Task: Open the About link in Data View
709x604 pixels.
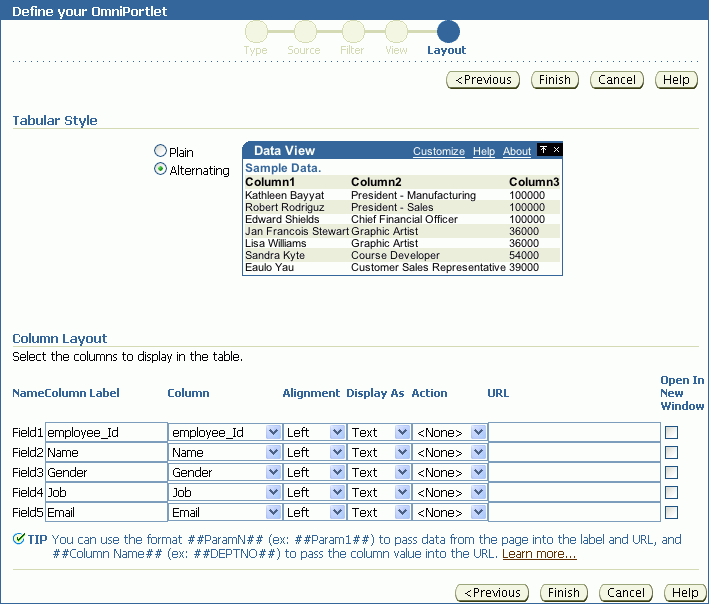Action: point(517,151)
